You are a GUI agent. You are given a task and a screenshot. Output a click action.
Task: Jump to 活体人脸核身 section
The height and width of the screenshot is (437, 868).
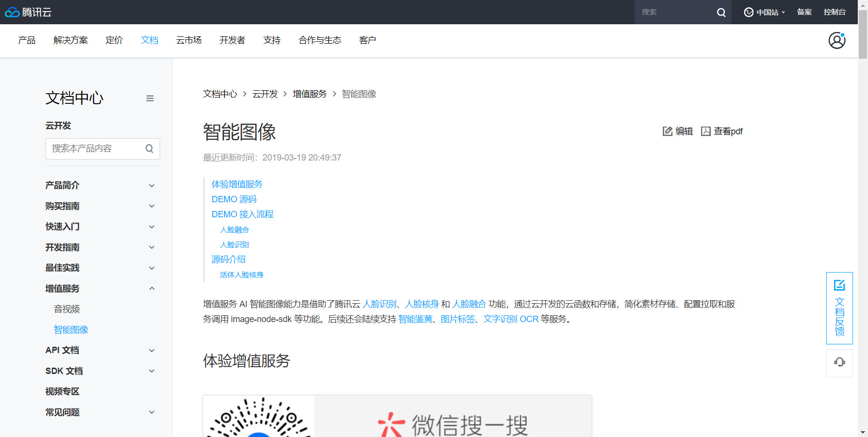(242, 275)
